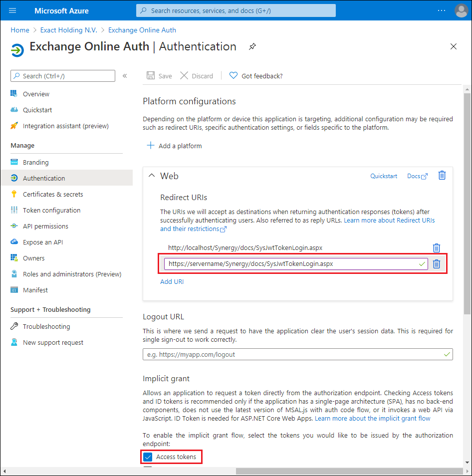The height and width of the screenshot is (476, 472).
Task: Collapse the left navigation menu
Action: click(125, 76)
